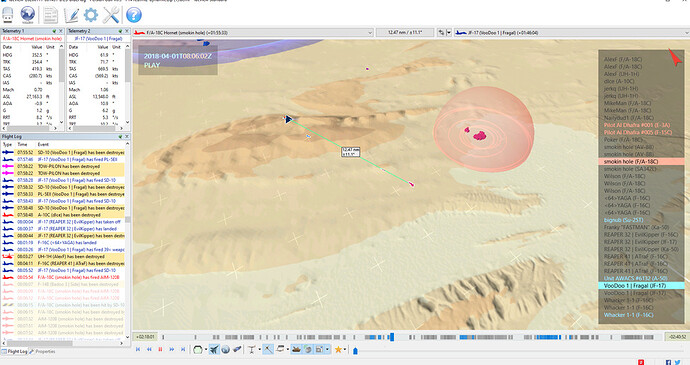Click the notes pencil icon in toolbar
Screen dimensions: 690x365
71,15
